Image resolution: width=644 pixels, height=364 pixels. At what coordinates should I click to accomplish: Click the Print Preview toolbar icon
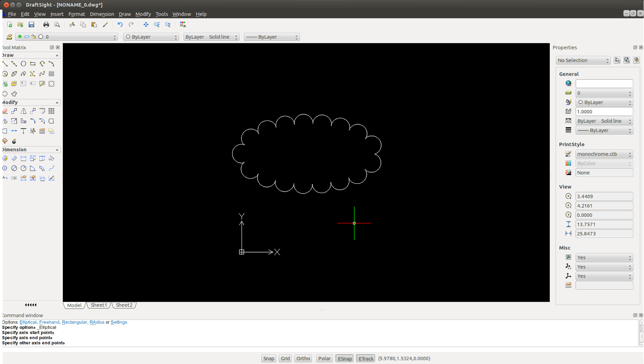[x=57, y=25]
